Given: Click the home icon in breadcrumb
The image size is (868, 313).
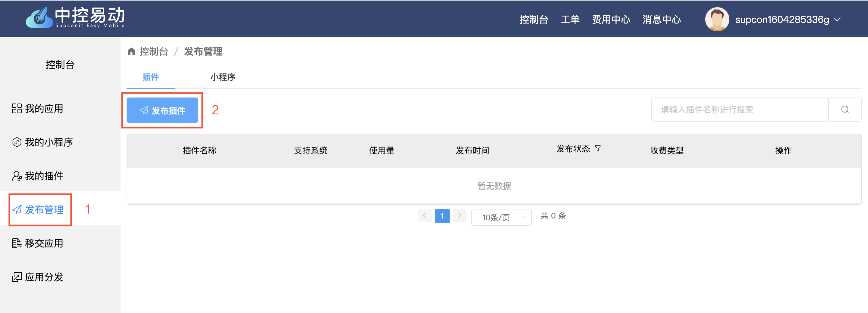Looking at the screenshot, I should [131, 51].
